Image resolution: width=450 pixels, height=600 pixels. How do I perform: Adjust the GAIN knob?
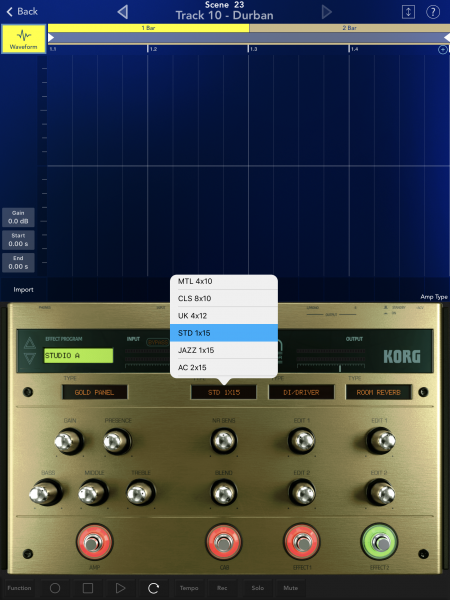coord(69,441)
